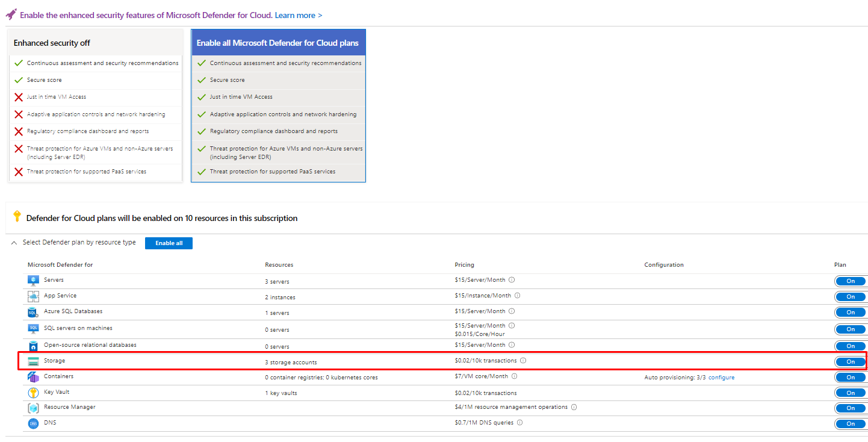Click the DNS plan icon
The height and width of the screenshot is (442, 868).
coord(33,423)
